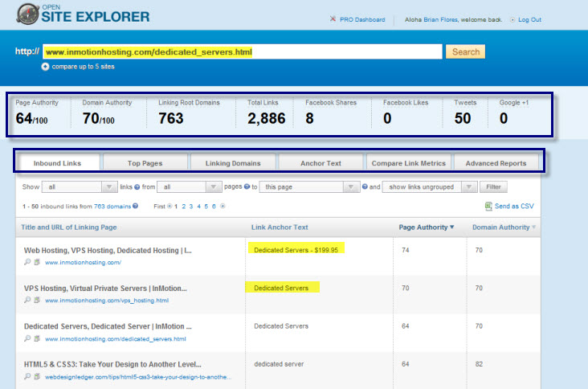The image size is (588, 389).
Task: Open 'HTML5 & CSS3: Take Your Design' title
Action: [x=112, y=364]
